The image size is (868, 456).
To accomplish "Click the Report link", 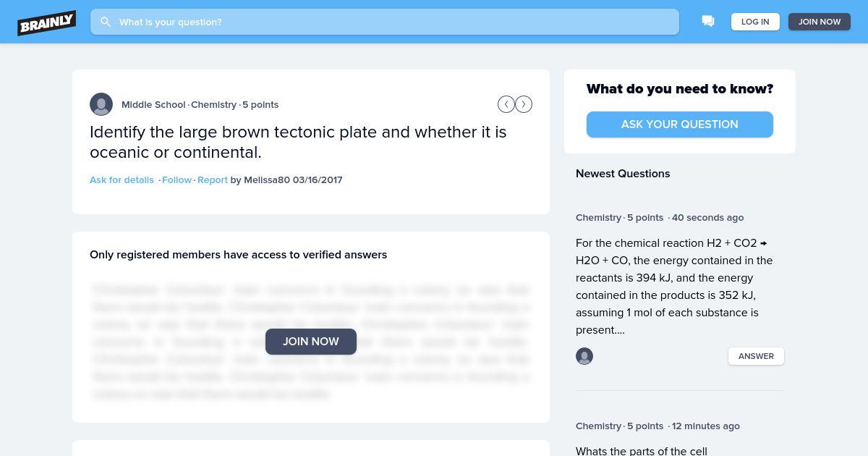I will pyautogui.click(x=213, y=180).
